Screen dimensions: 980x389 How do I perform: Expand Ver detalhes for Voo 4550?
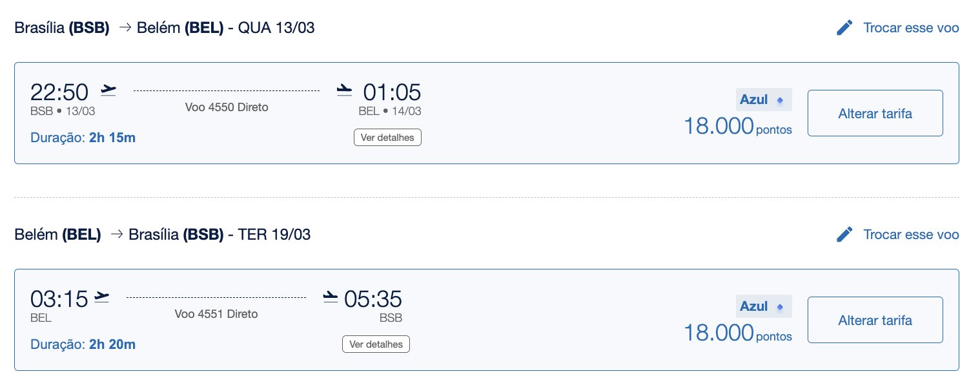(387, 138)
